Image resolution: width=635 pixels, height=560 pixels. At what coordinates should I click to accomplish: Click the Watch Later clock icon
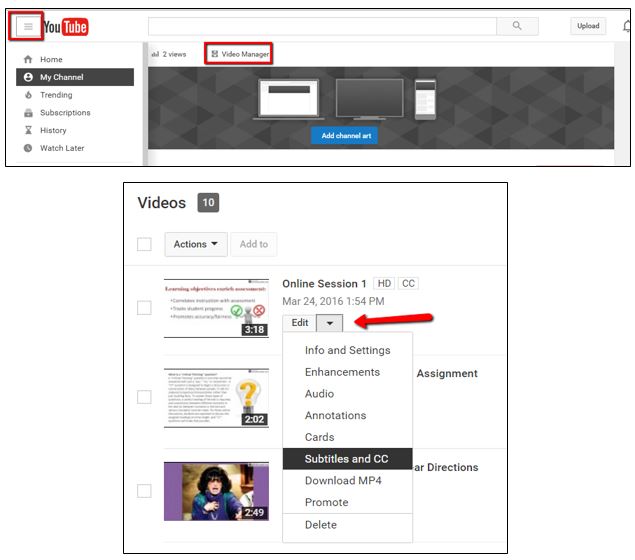coord(28,148)
